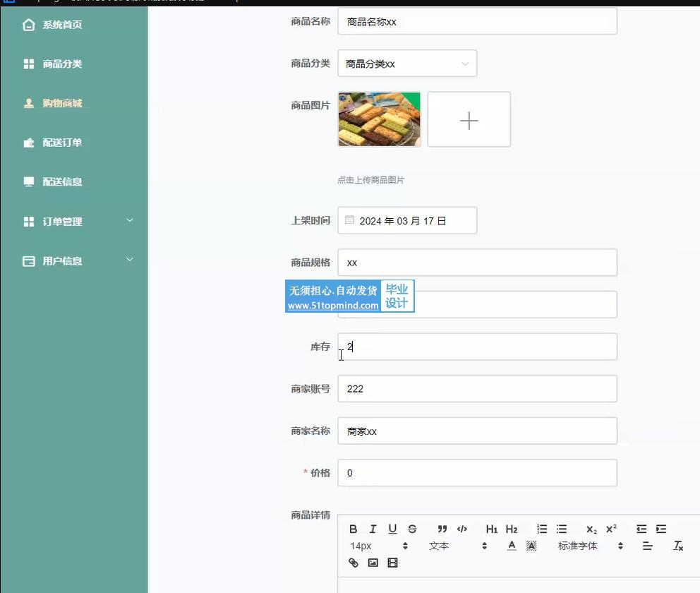The height and width of the screenshot is (593, 700).
Task: Click the 价格 input field
Action: pos(477,473)
